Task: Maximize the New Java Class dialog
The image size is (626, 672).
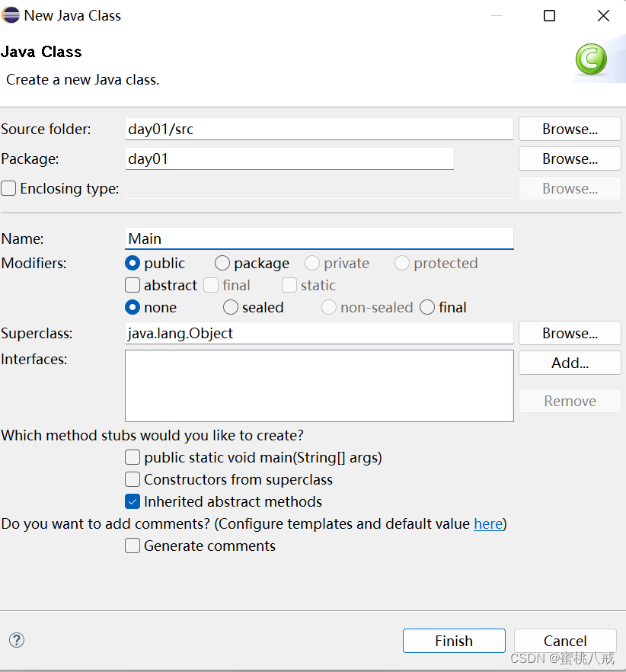Action: (549, 16)
